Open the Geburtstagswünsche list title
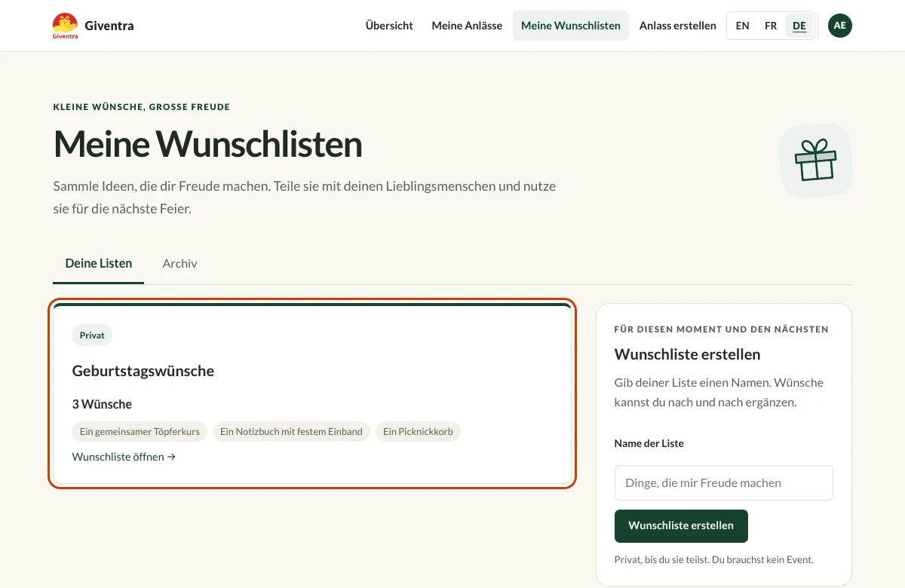Viewport: 905px width, 588px height. coord(143,371)
